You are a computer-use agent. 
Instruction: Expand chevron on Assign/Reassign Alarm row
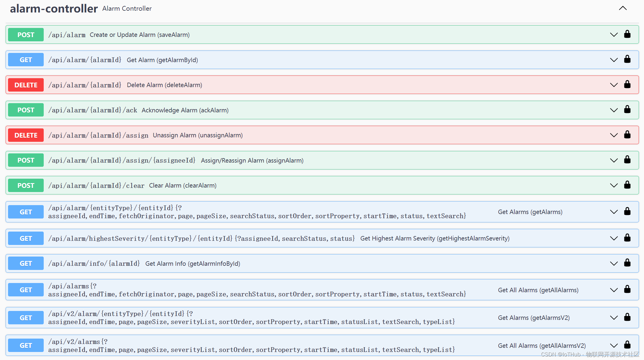click(x=614, y=161)
